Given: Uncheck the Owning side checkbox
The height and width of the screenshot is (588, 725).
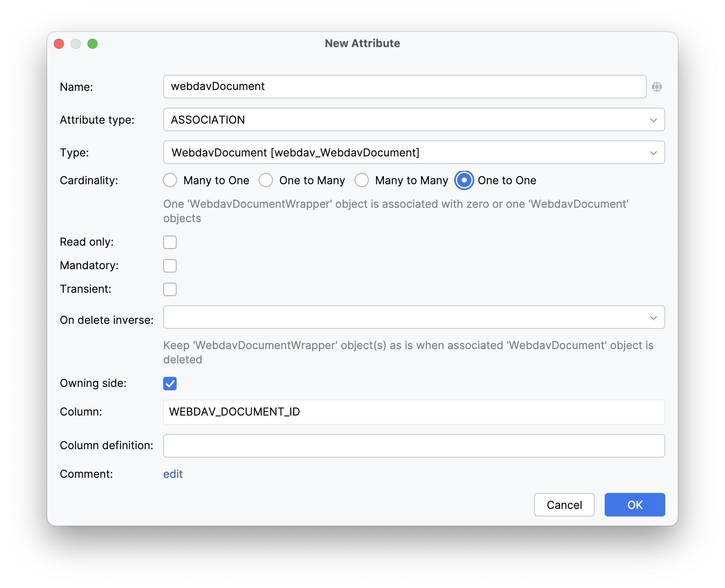Looking at the screenshot, I should (170, 383).
